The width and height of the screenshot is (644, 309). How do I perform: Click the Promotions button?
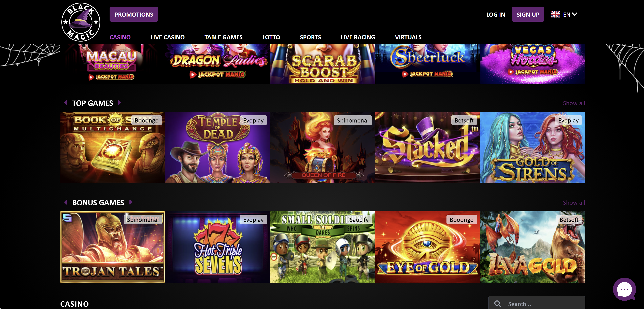(x=134, y=14)
